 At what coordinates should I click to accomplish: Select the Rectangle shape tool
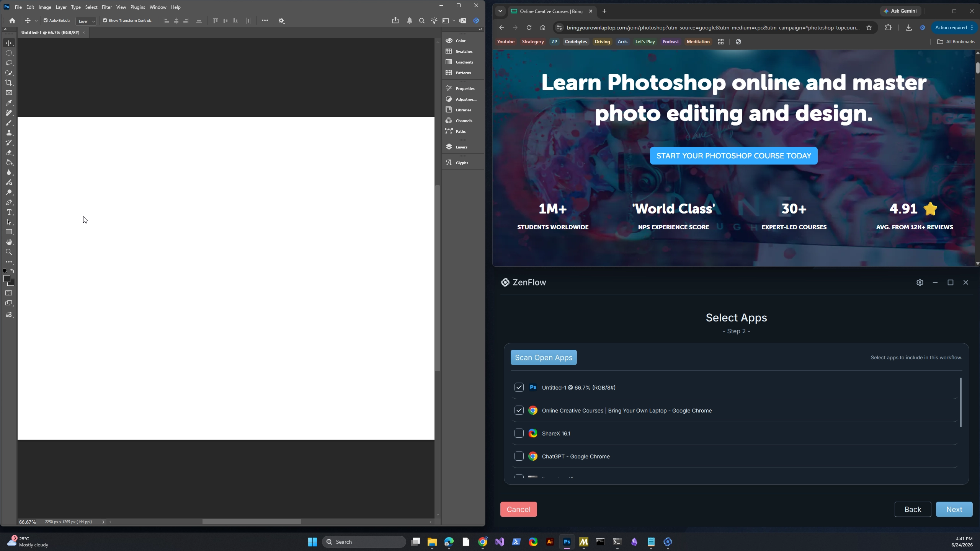coord(9,232)
